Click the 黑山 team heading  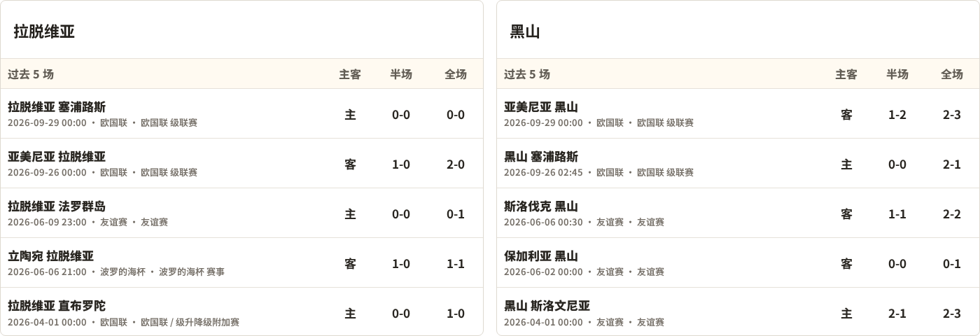[x=525, y=31]
